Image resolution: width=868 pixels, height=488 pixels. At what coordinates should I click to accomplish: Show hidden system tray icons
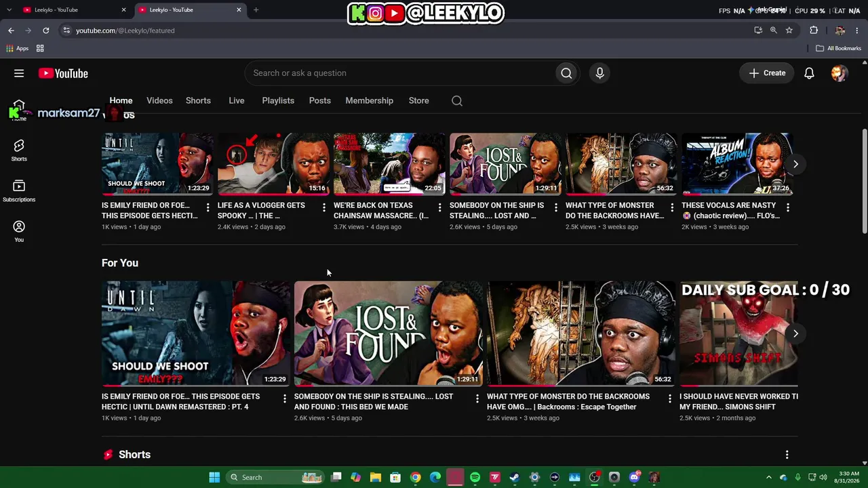(768, 477)
